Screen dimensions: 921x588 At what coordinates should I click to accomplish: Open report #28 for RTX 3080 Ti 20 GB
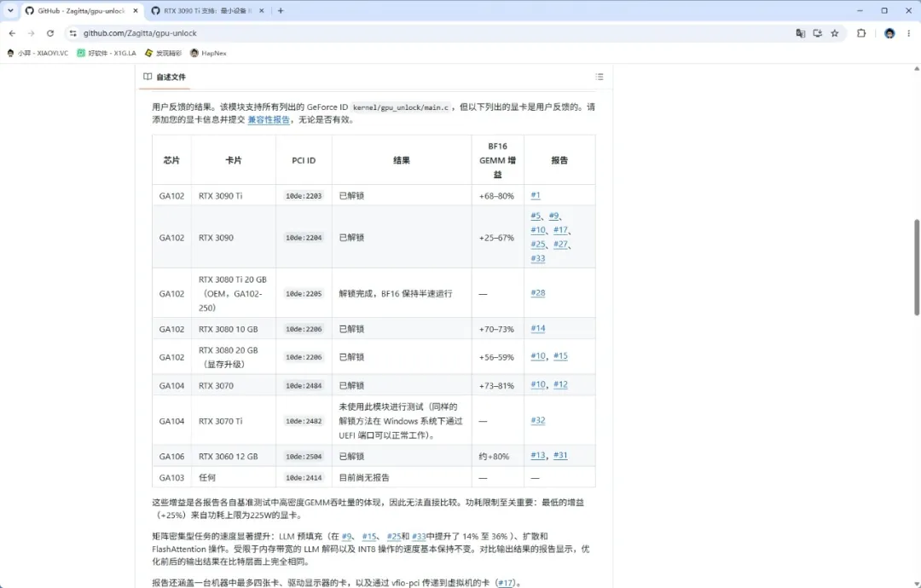(537, 293)
